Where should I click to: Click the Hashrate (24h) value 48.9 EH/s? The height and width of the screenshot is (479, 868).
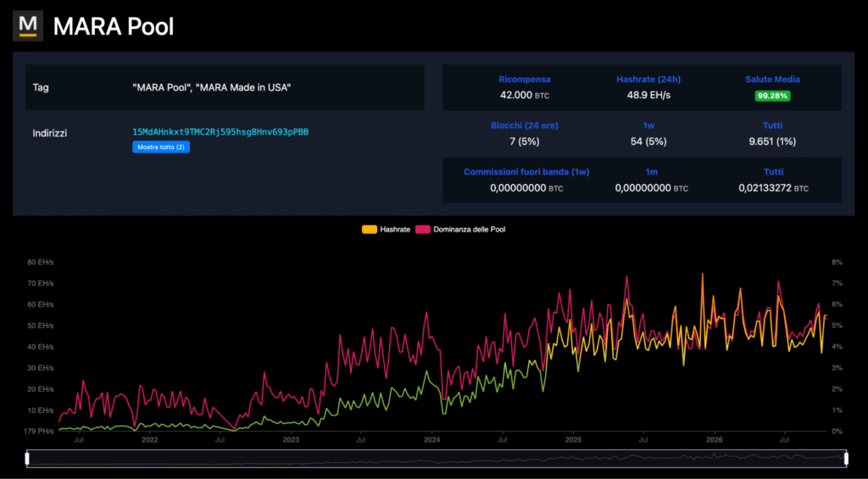pyautogui.click(x=648, y=95)
